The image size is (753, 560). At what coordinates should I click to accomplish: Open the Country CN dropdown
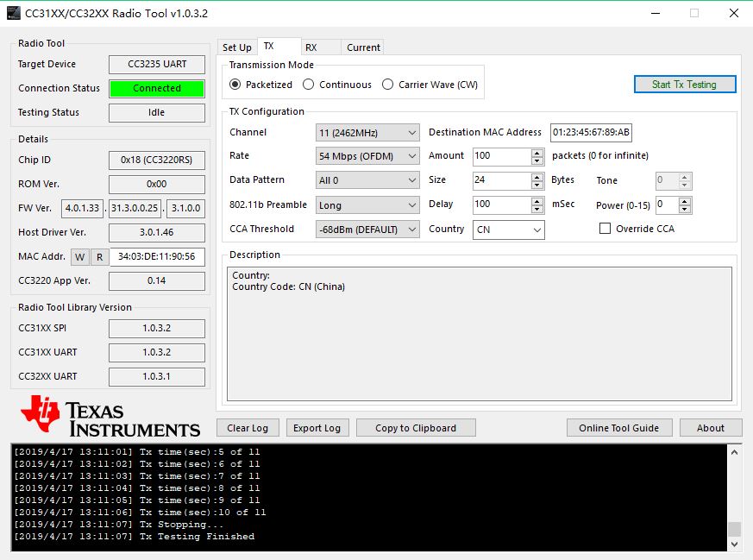[x=509, y=230]
